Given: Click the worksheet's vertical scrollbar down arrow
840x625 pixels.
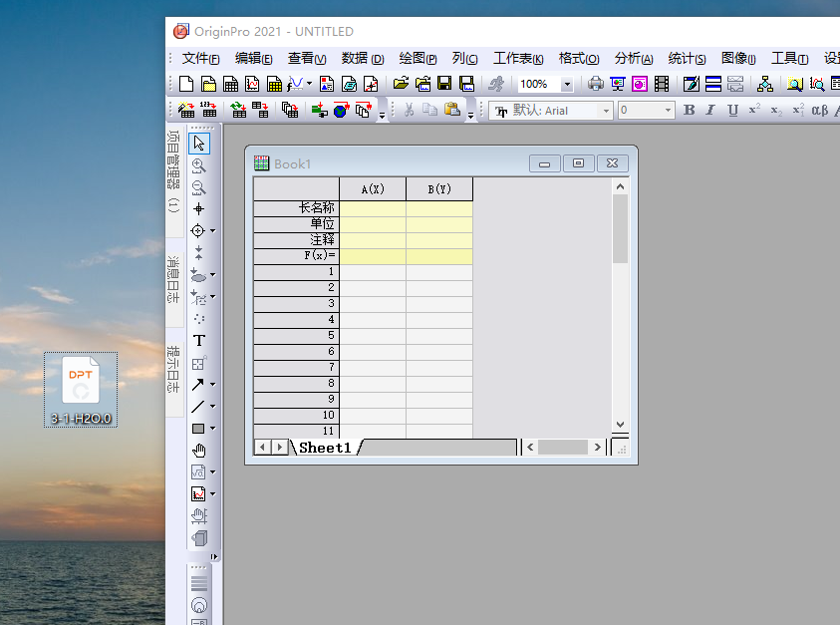Looking at the screenshot, I should [x=620, y=424].
